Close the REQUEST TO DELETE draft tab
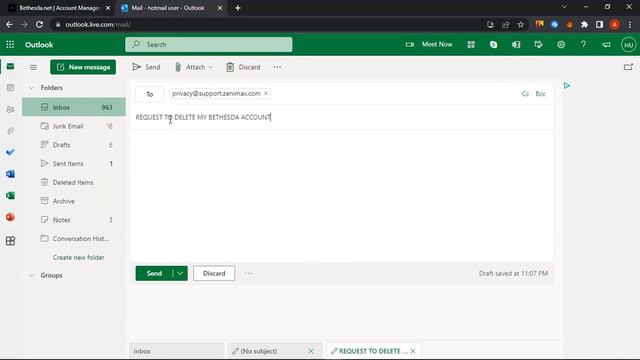The image size is (640, 360). tap(413, 351)
